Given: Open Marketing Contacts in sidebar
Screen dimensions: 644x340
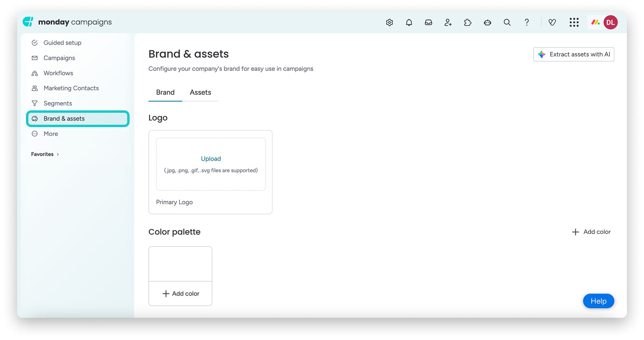Looking at the screenshot, I should [78, 88].
